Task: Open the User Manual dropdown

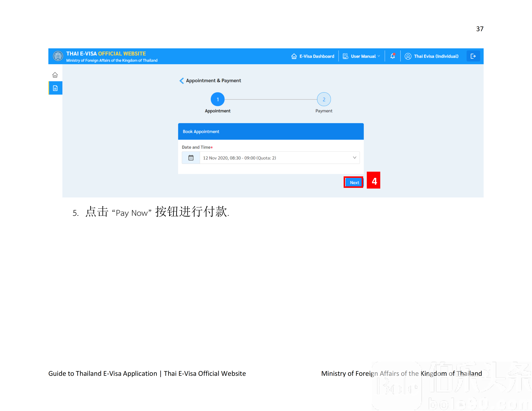Action: [x=379, y=56]
